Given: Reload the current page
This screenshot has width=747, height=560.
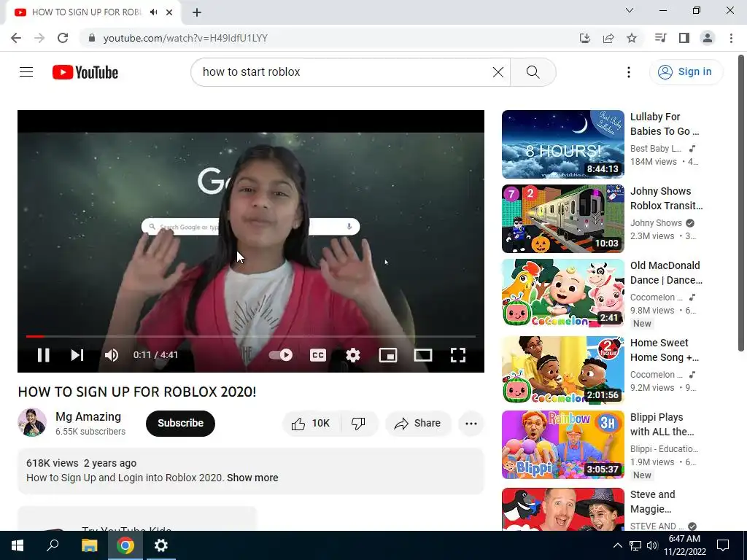Looking at the screenshot, I should pyautogui.click(x=63, y=38).
